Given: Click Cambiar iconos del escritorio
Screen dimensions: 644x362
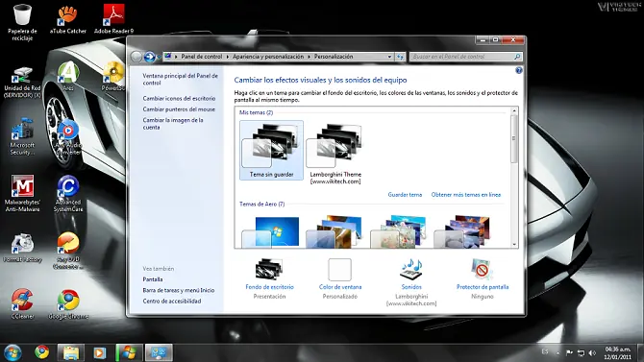Looking at the screenshot, I should (x=179, y=99).
